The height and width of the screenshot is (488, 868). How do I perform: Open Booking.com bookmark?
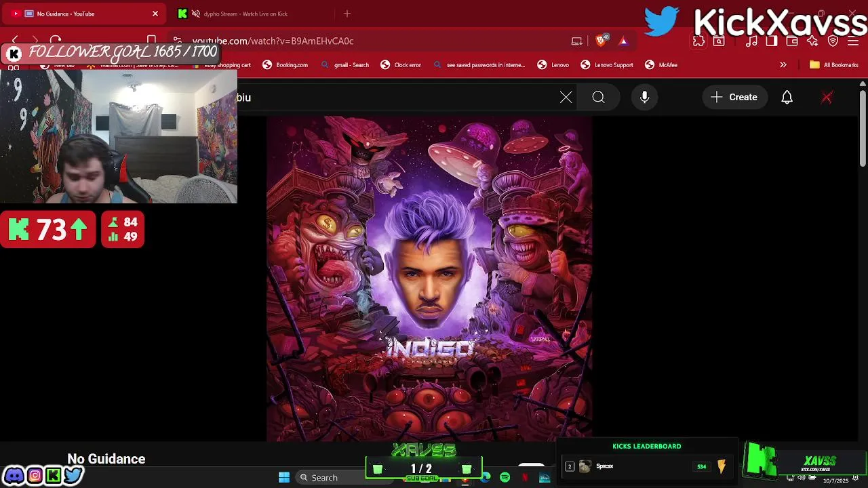(285, 65)
